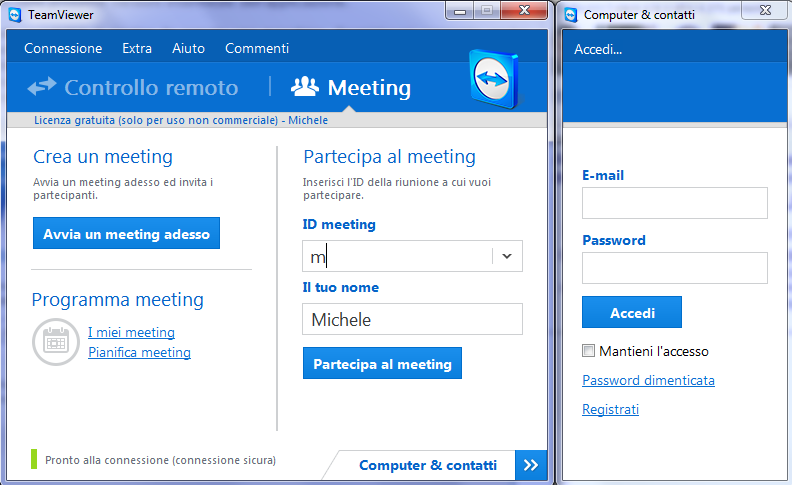The height and width of the screenshot is (485, 792).
Task: Enable the Mantieni l'accesso checkbox
Action: [588, 351]
